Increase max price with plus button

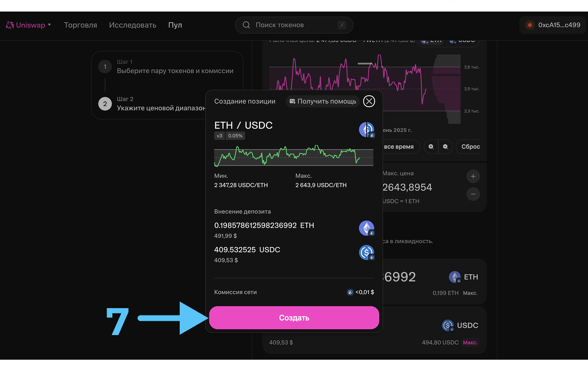pyautogui.click(x=473, y=176)
